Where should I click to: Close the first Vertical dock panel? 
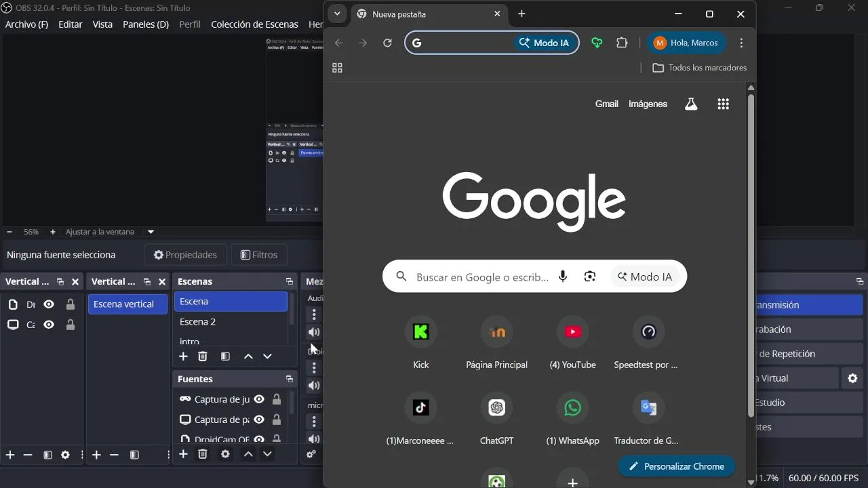(x=75, y=281)
